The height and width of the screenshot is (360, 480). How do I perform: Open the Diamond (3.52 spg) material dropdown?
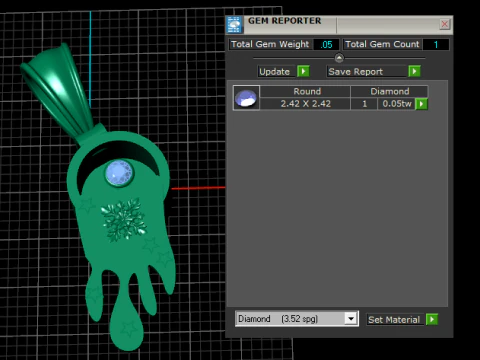point(351,319)
